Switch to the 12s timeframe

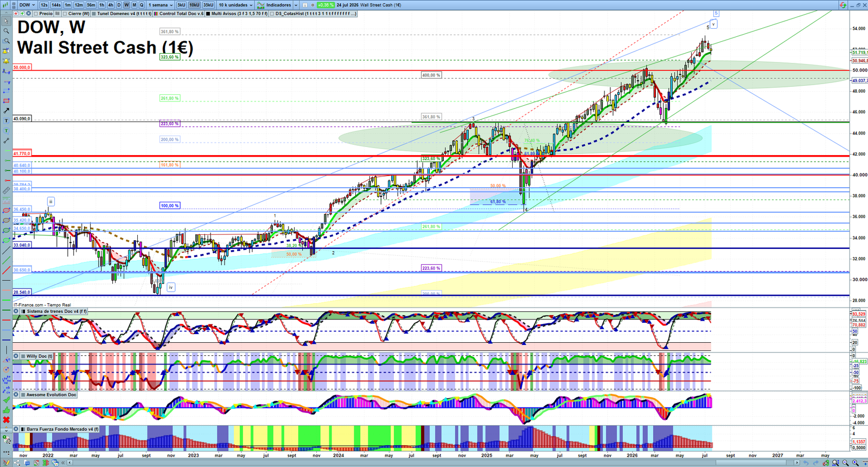click(44, 5)
